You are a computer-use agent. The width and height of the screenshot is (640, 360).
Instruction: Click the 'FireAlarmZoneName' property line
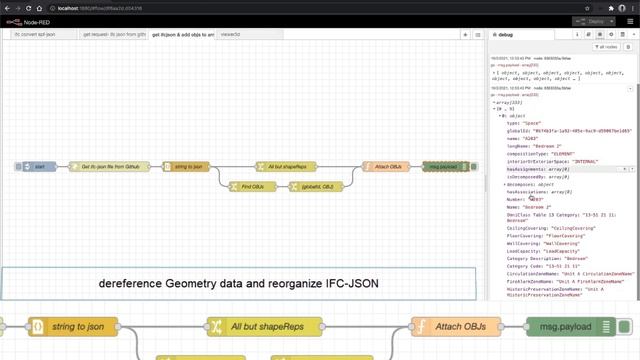click(565, 282)
